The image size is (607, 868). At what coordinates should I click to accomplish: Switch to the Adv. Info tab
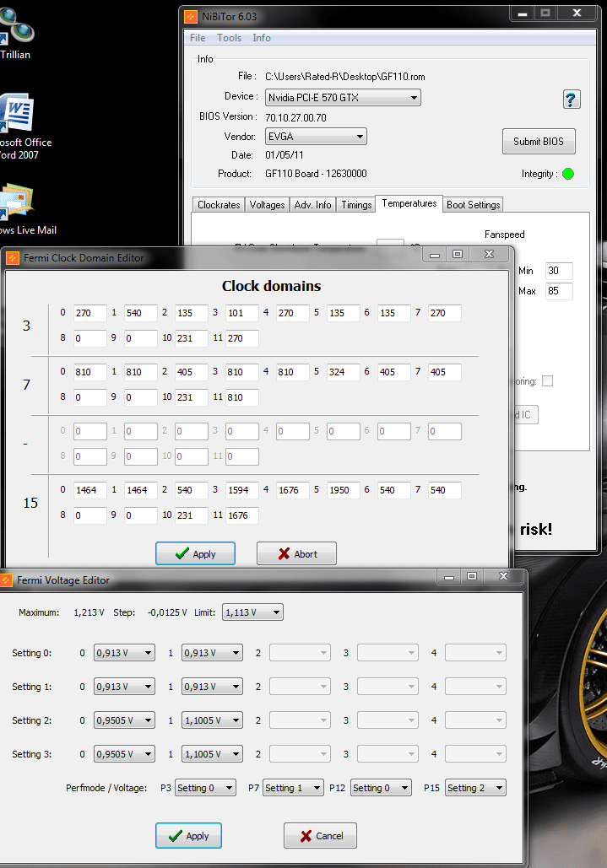click(313, 205)
